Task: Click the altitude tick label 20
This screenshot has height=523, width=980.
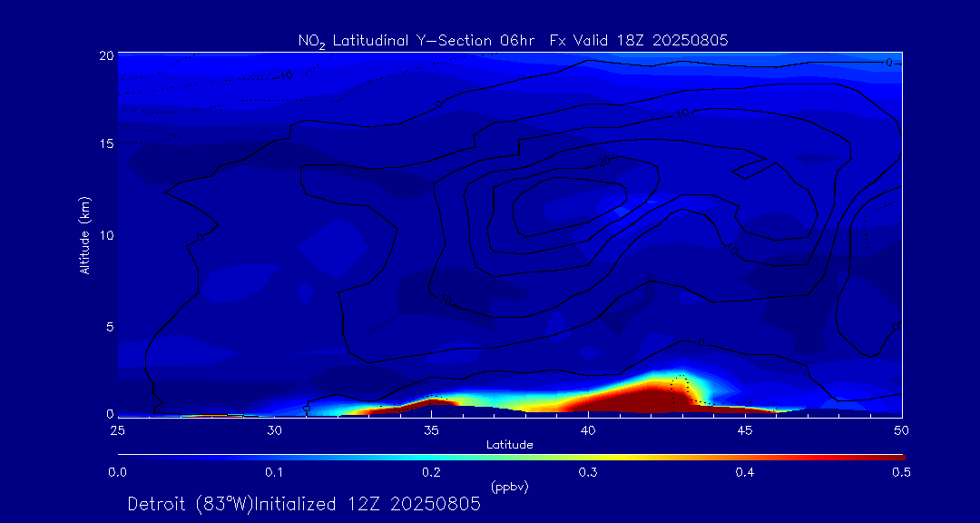Action: (105, 55)
